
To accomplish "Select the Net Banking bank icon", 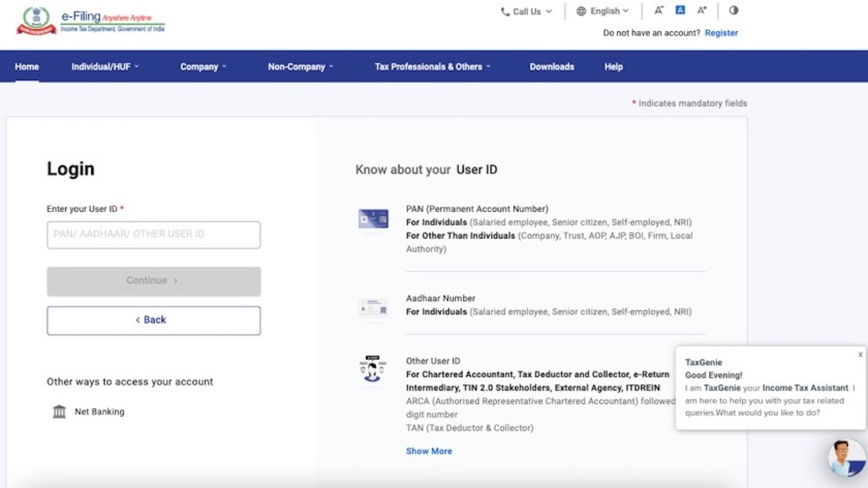I will point(59,411).
